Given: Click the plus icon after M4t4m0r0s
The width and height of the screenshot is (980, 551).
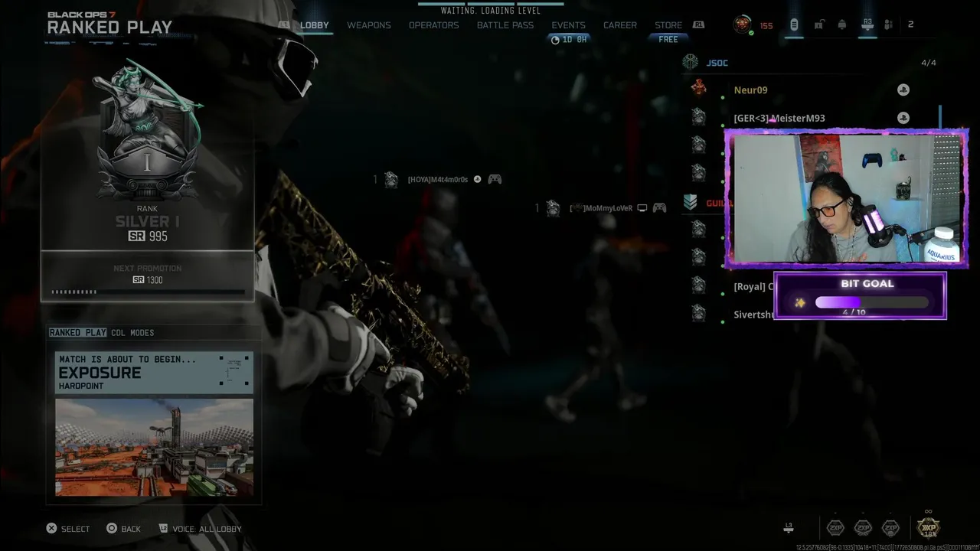Looking at the screenshot, I should tap(478, 179).
